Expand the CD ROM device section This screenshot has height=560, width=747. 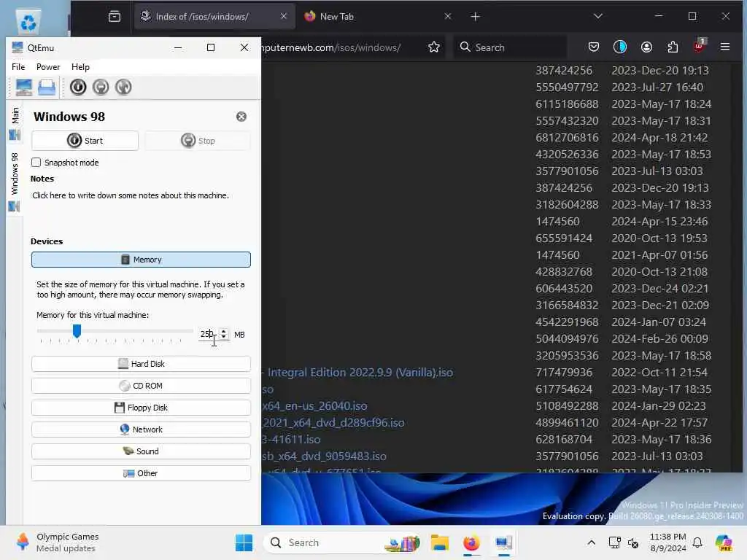141,386
